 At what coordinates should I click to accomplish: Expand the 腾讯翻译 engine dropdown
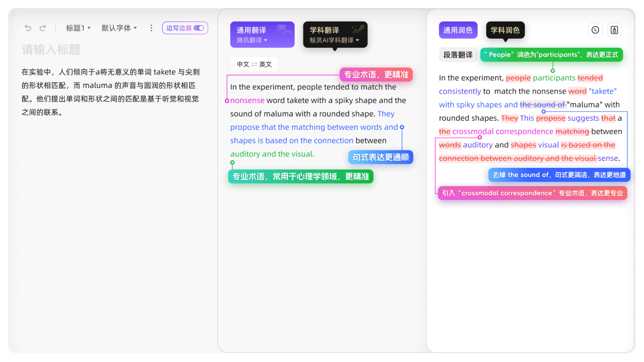tap(253, 40)
